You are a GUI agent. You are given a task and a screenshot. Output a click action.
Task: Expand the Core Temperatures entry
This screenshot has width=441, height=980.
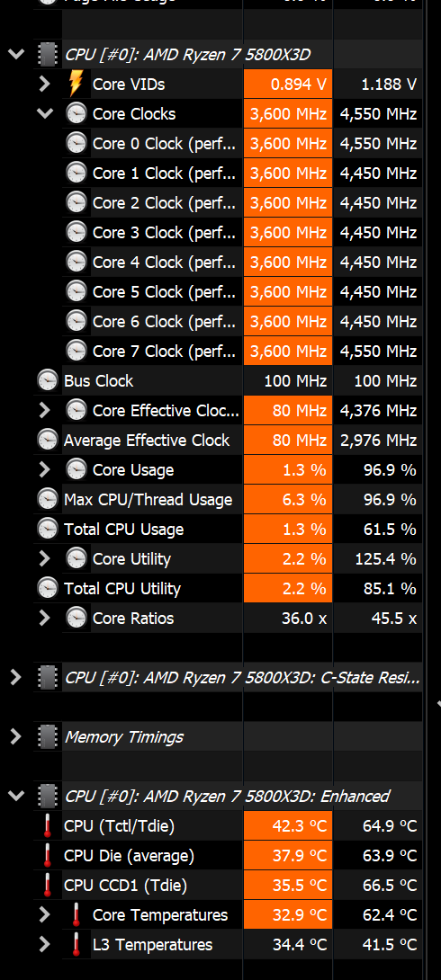tap(44, 915)
